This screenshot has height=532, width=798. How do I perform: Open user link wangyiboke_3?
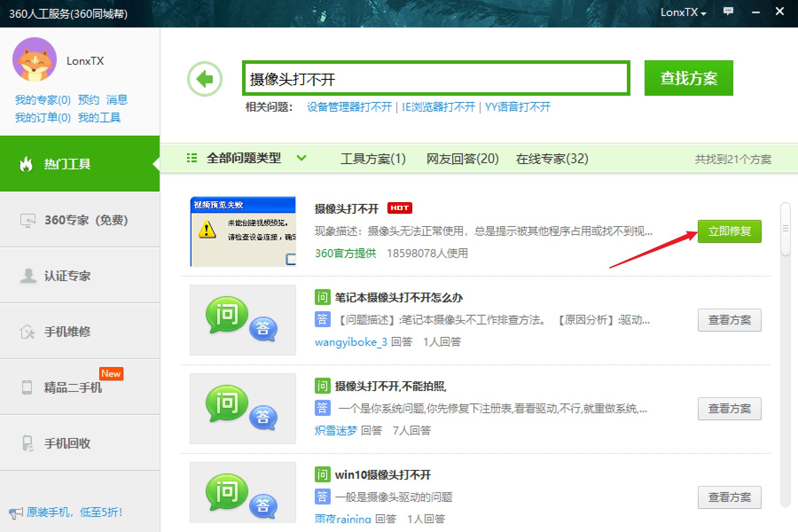click(351, 342)
